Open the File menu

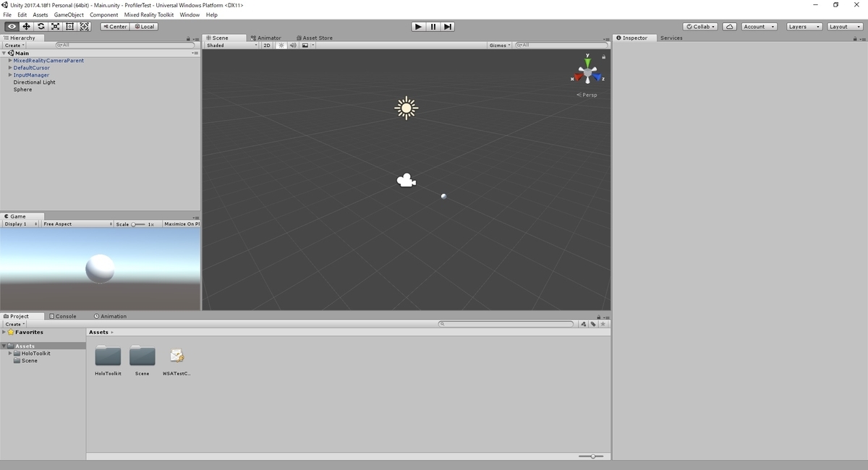click(7, 14)
